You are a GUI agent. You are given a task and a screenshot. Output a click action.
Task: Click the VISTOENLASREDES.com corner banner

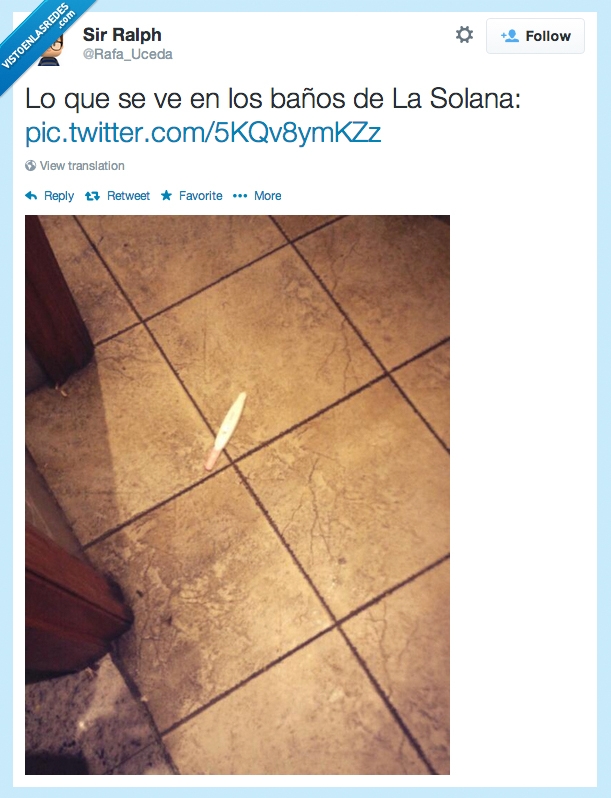[38, 36]
